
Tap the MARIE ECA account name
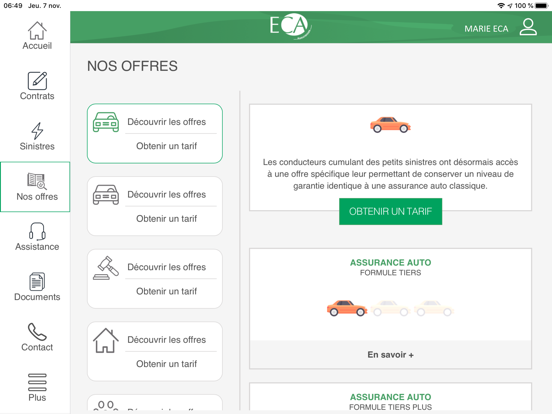[486, 29]
